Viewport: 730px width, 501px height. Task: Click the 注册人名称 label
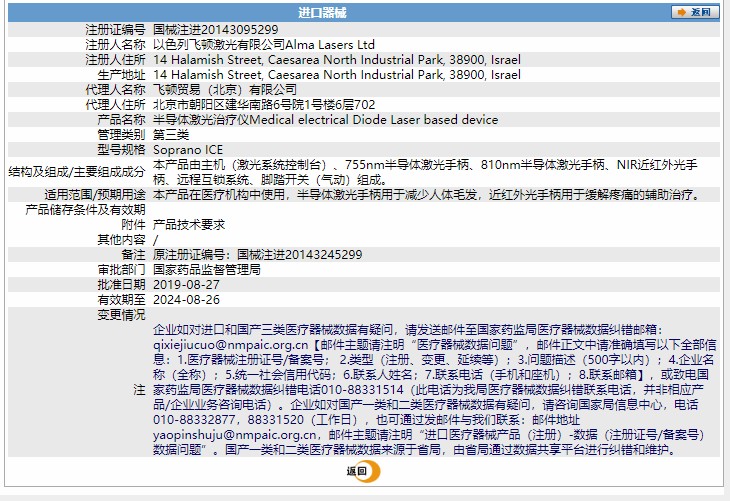pos(115,45)
